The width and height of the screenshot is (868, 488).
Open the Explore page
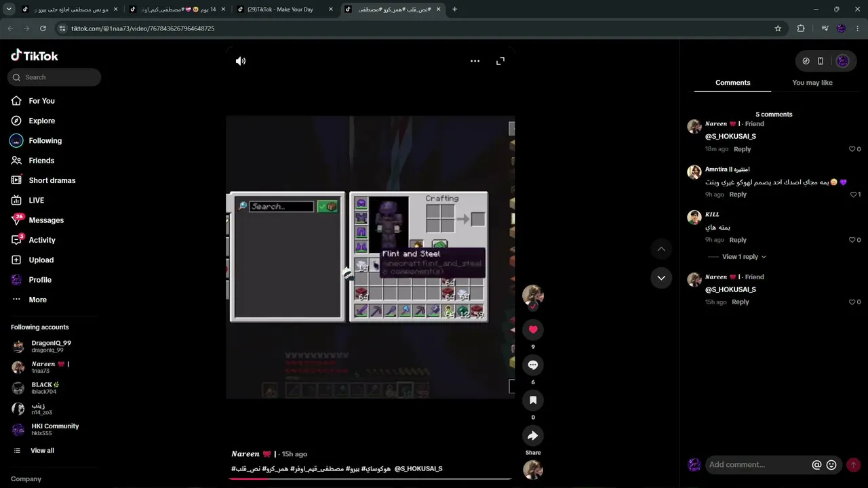(x=41, y=121)
